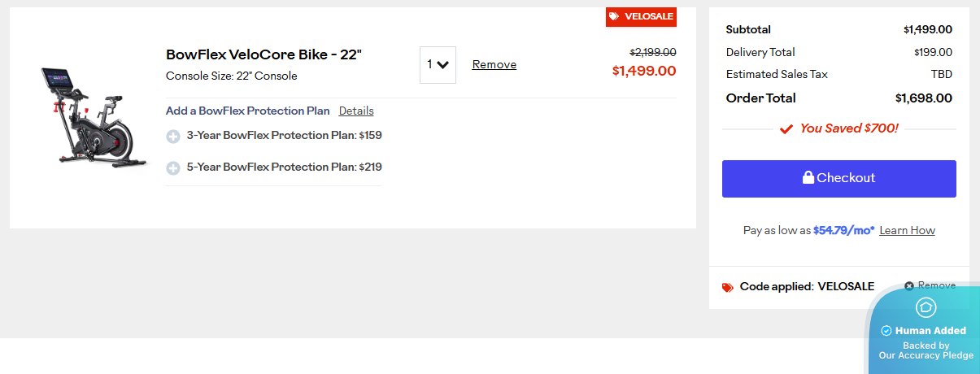Open the quantity dropdown for the bike
Viewport: 980px width, 374px height.
[438, 65]
